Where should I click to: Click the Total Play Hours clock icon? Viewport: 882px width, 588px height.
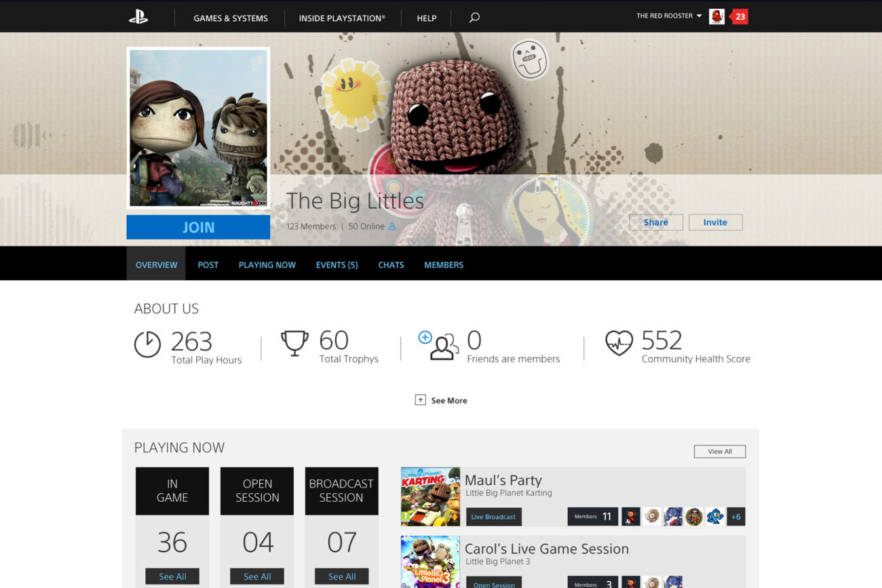coord(147,345)
